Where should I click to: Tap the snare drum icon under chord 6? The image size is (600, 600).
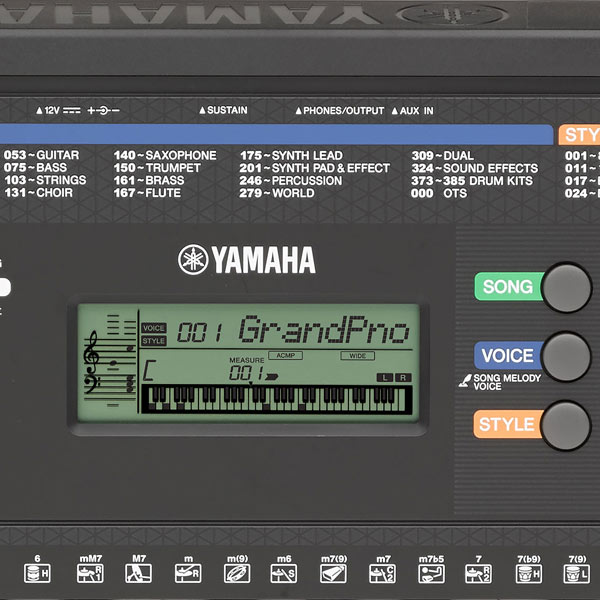pos(37,573)
